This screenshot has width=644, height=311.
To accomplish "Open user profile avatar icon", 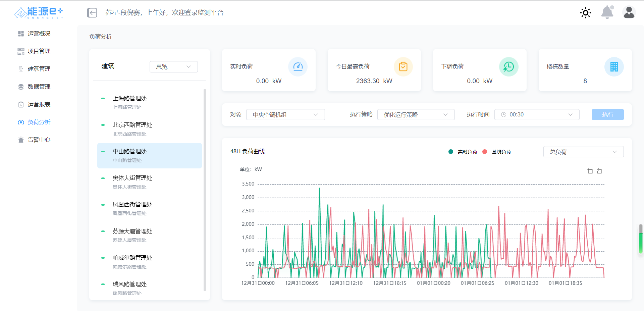I will tap(629, 12).
